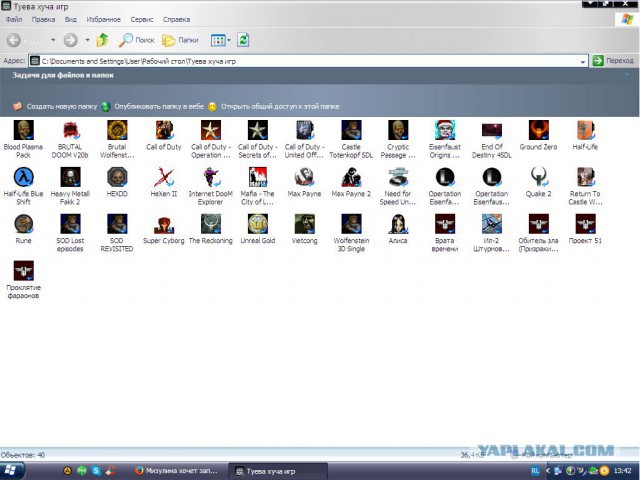The image size is (640, 480).
Task: Select End Of Destiny 4SDL icon
Action: click(491, 130)
